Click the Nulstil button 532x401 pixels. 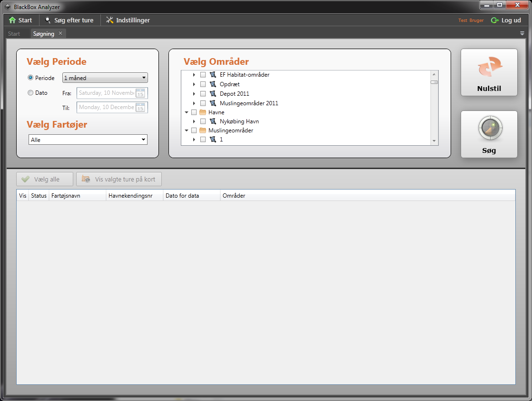pos(489,72)
